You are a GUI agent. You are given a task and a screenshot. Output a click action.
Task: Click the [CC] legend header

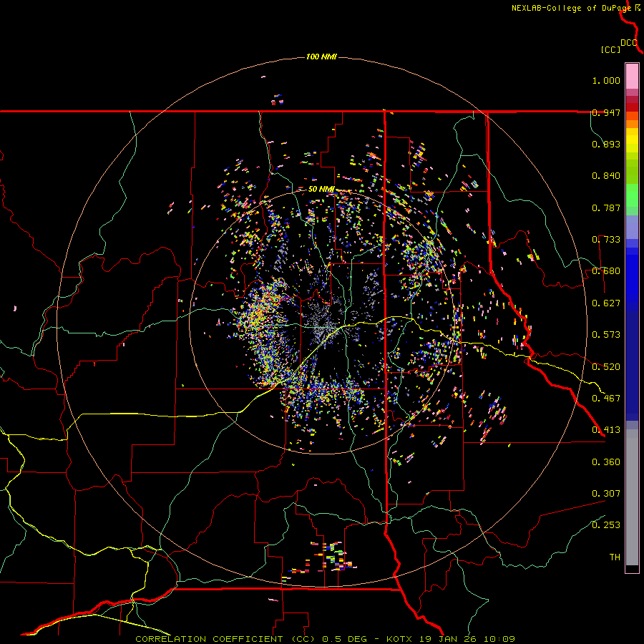[610, 49]
